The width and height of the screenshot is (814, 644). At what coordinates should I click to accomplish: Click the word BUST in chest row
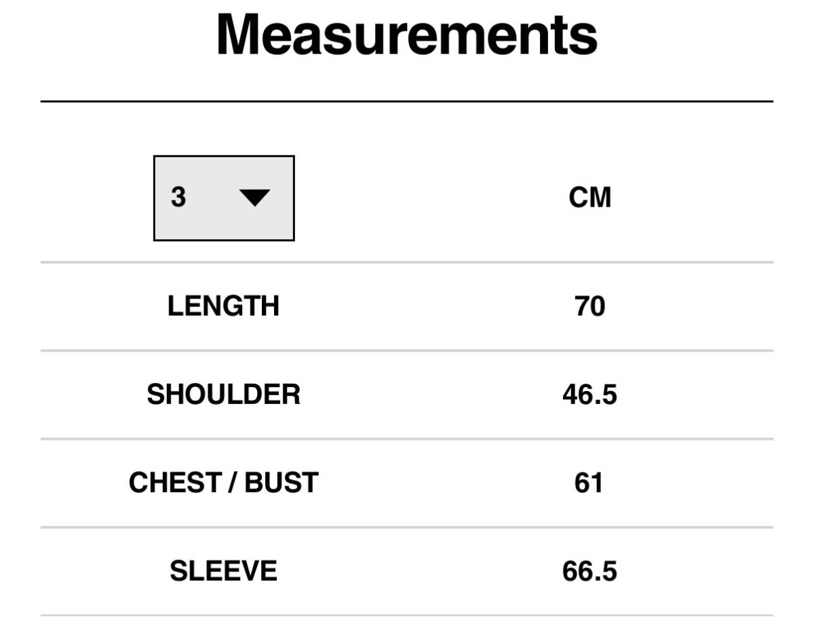tap(282, 483)
